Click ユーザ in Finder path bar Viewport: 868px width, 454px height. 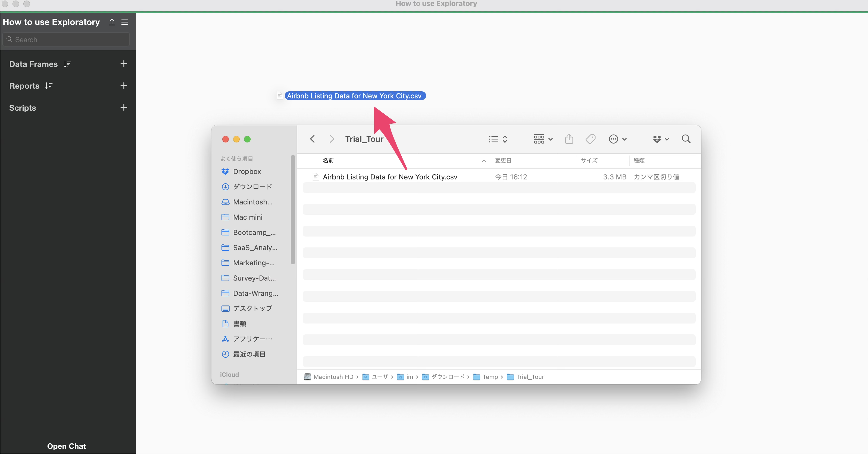pos(375,377)
